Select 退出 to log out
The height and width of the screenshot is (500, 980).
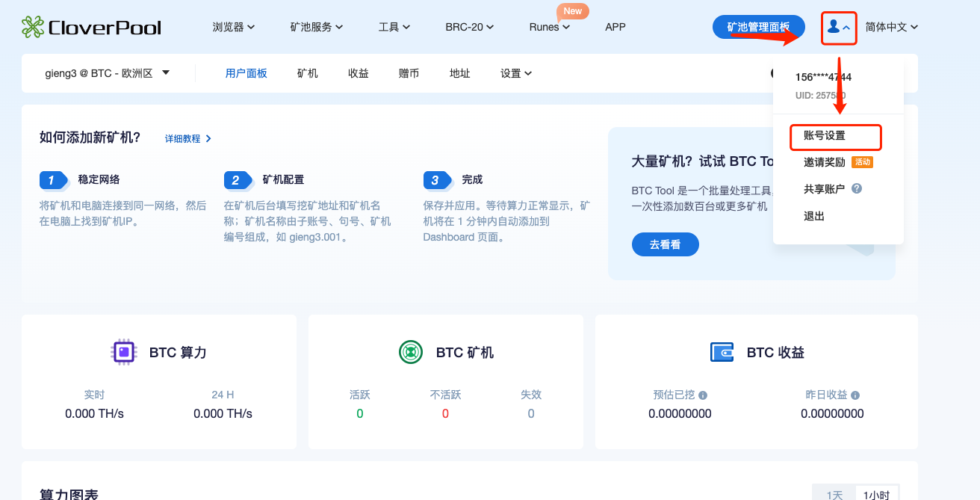point(814,216)
